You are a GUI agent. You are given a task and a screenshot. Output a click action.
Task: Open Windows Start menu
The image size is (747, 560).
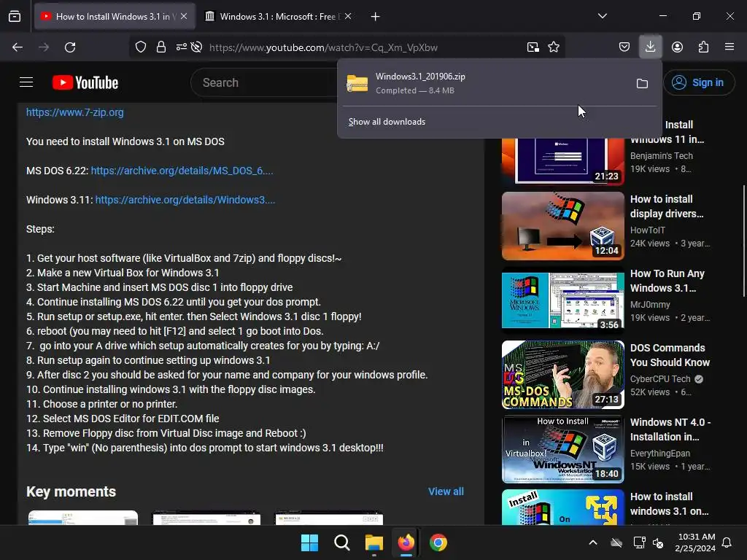point(309,542)
